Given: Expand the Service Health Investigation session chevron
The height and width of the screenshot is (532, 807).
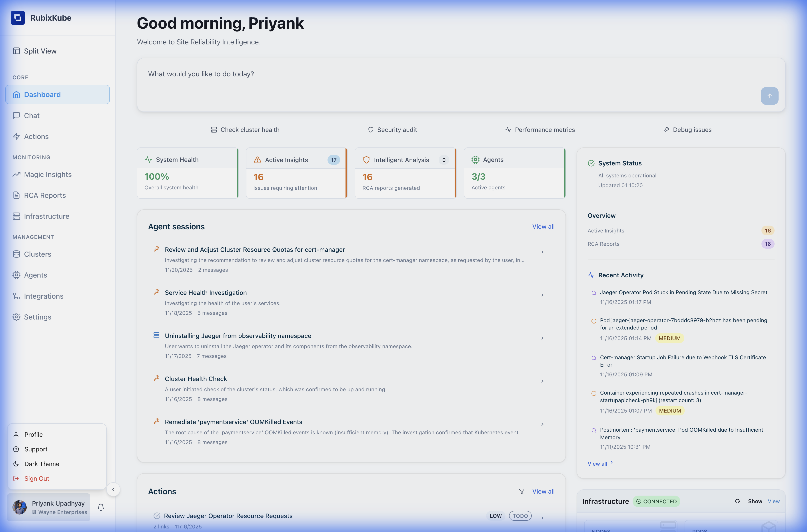Looking at the screenshot, I should click(x=542, y=295).
